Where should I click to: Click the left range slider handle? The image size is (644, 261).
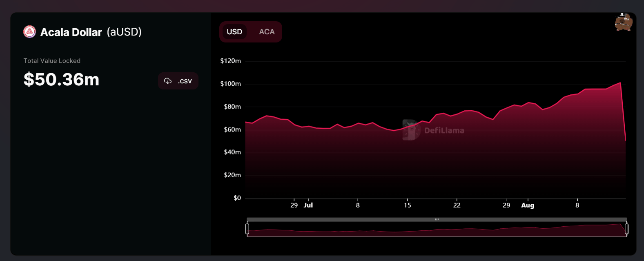point(247,229)
